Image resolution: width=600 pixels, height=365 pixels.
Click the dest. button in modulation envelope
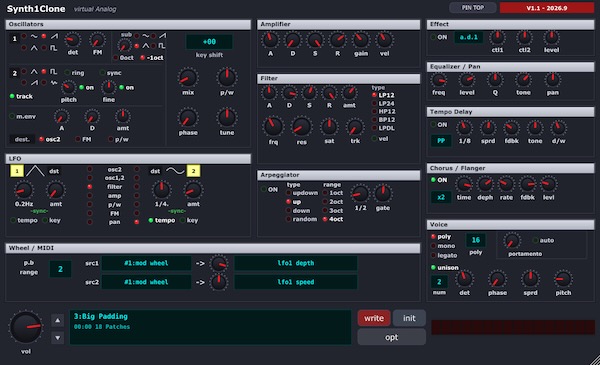[x=22, y=139]
